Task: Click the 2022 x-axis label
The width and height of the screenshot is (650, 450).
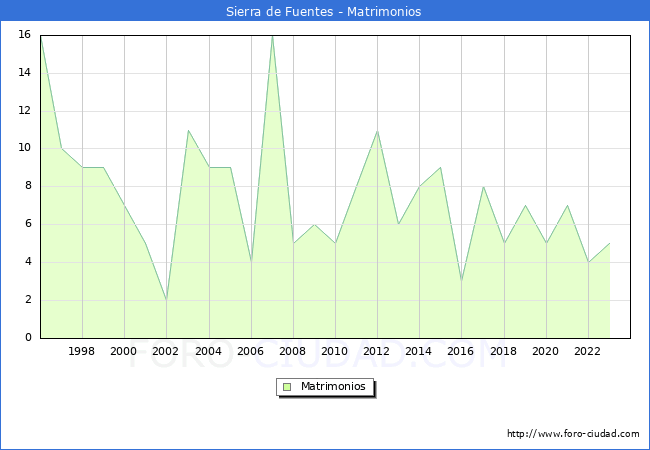Action: 588,351
